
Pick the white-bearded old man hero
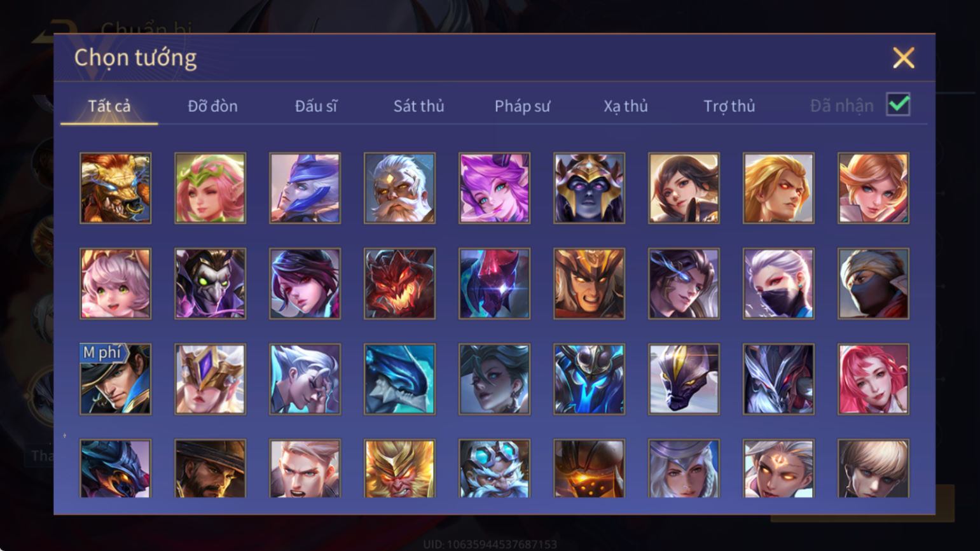399,188
